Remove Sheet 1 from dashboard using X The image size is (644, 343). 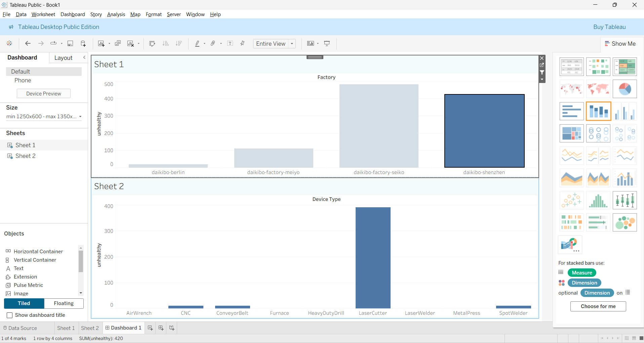pyautogui.click(x=542, y=58)
